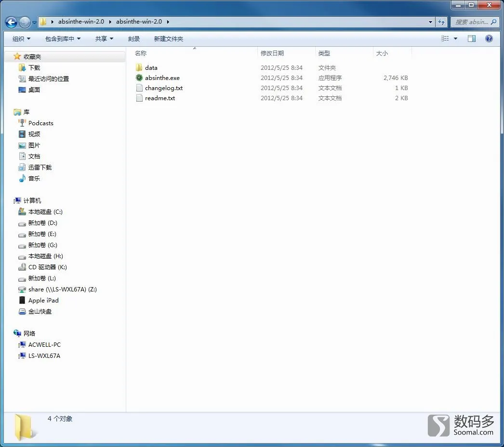Screen dimensions: 504x447
Task: Select the absinthe.exe application icon
Action: point(139,78)
